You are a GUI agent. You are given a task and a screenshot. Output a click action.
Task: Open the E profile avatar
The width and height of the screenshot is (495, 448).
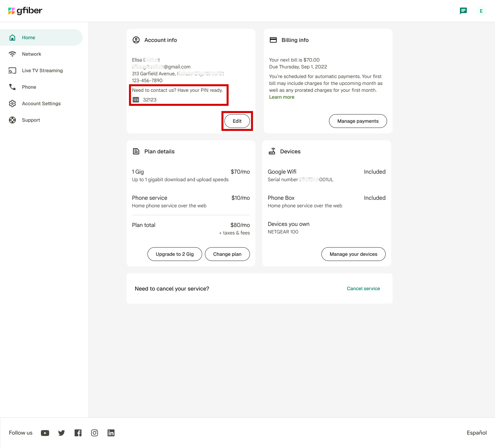(481, 11)
